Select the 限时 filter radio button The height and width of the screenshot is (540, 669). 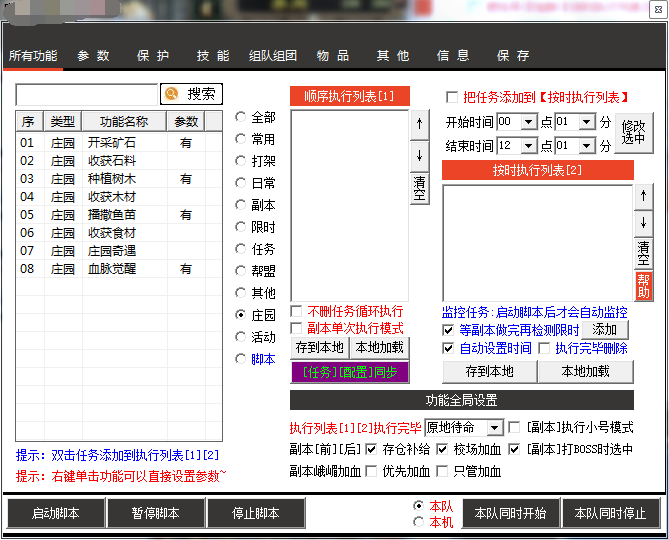click(x=241, y=227)
